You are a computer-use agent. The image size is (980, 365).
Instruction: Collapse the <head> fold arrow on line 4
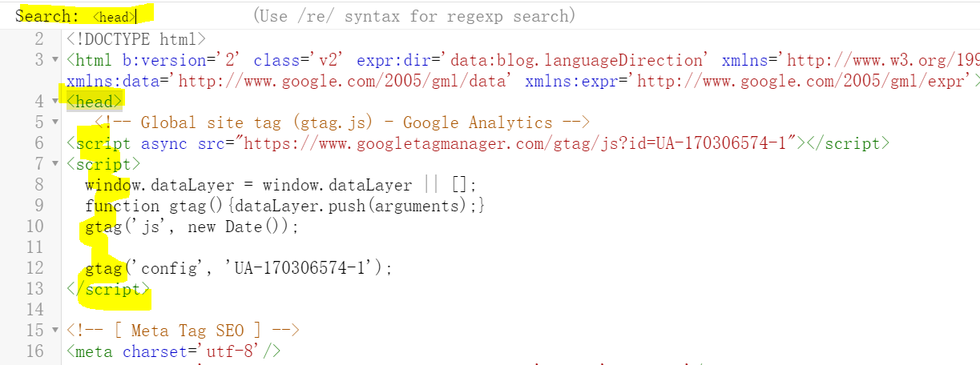(55, 102)
